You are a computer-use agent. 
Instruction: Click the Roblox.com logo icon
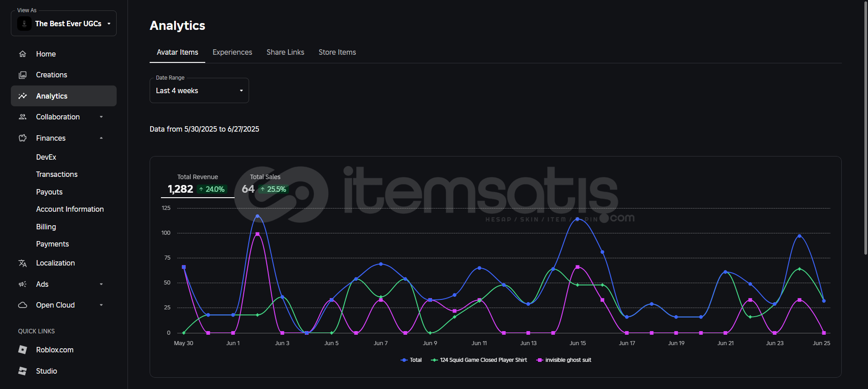coord(23,350)
